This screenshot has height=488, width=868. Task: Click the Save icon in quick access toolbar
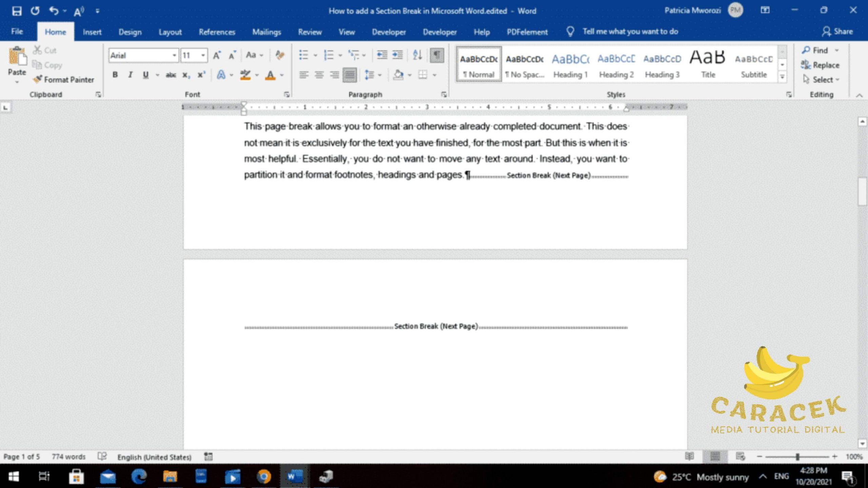point(17,11)
